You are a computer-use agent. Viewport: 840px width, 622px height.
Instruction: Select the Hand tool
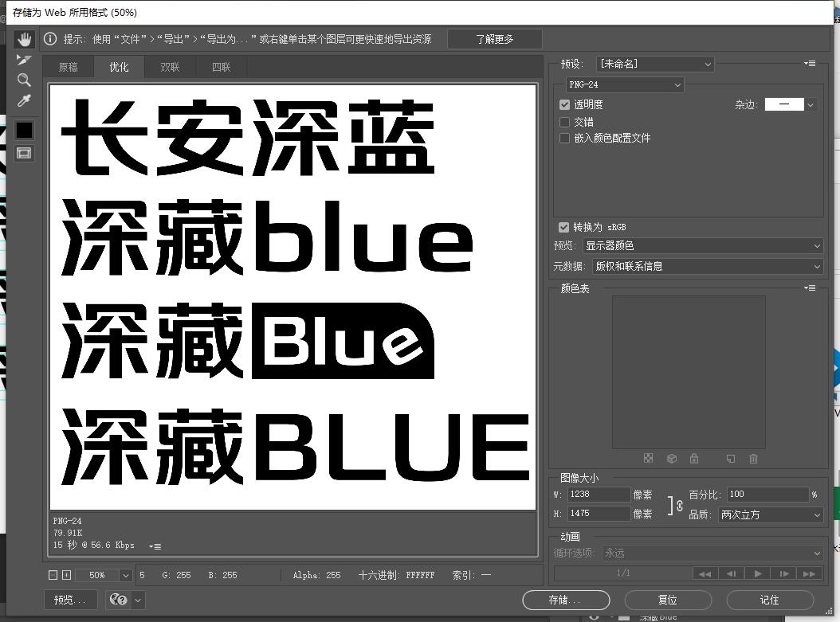24,39
